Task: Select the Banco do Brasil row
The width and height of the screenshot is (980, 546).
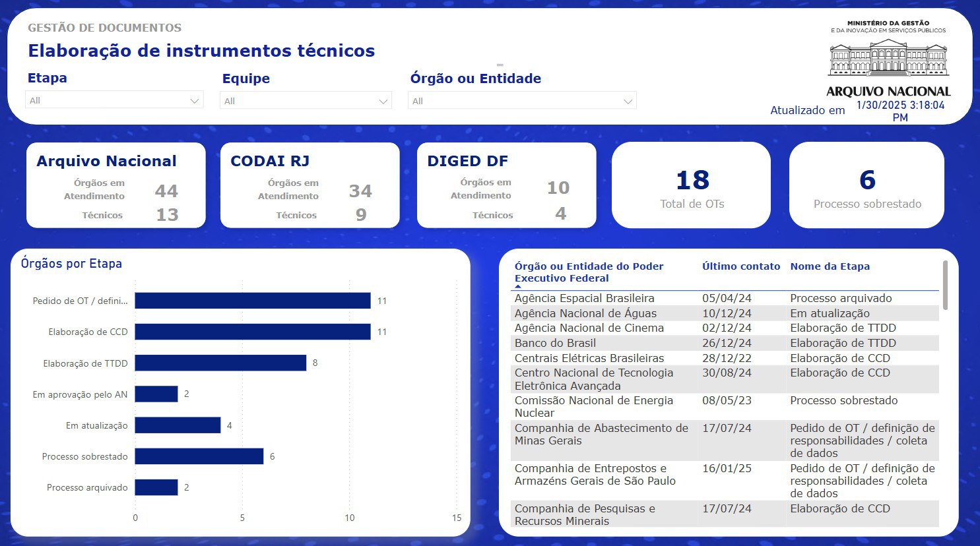Action: point(555,343)
